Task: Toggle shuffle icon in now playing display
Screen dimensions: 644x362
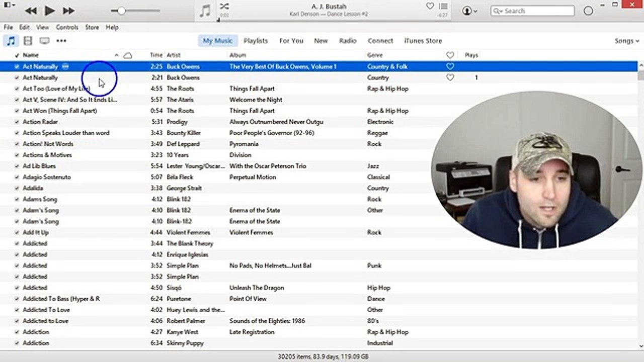Action: point(224,7)
